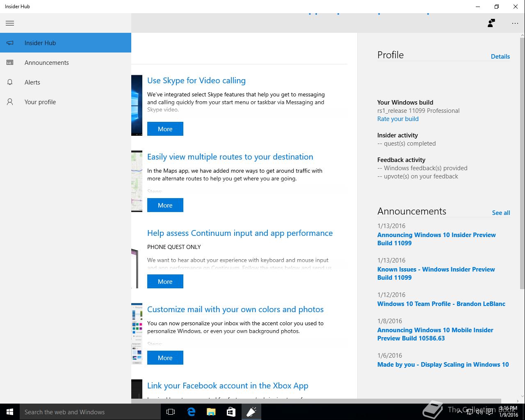The width and height of the screenshot is (525, 420).
Task: Open Announcements in the sidebar
Action: point(66,62)
